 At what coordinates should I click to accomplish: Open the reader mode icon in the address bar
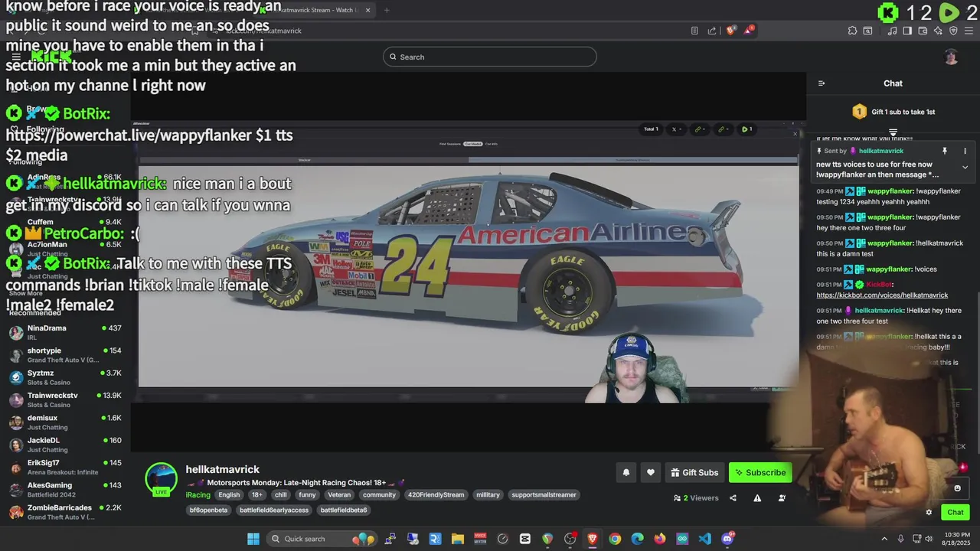tap(694, 31)
